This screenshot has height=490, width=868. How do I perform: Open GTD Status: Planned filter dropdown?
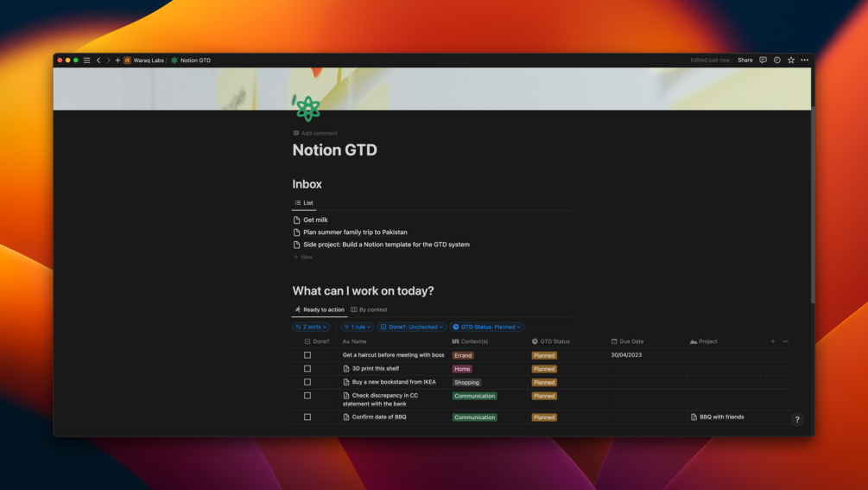pyautogui.click(x=486, y=328)
